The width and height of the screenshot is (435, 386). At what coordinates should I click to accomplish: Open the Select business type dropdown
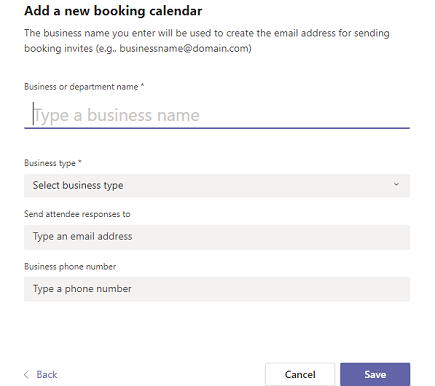tap(217, 185)
